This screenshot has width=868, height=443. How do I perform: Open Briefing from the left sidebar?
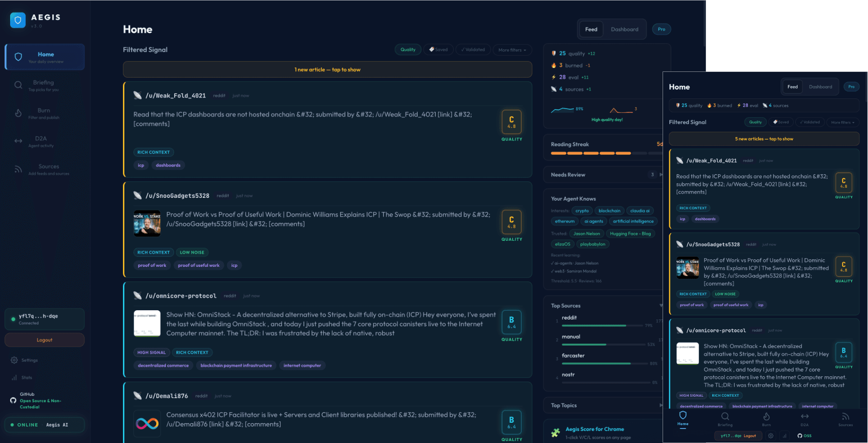(x=44, y=85)
